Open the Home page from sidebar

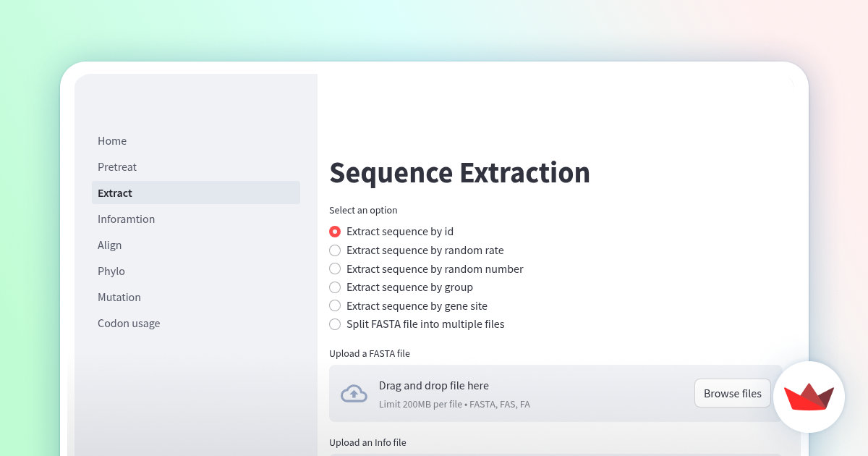(x=112, y=140)
